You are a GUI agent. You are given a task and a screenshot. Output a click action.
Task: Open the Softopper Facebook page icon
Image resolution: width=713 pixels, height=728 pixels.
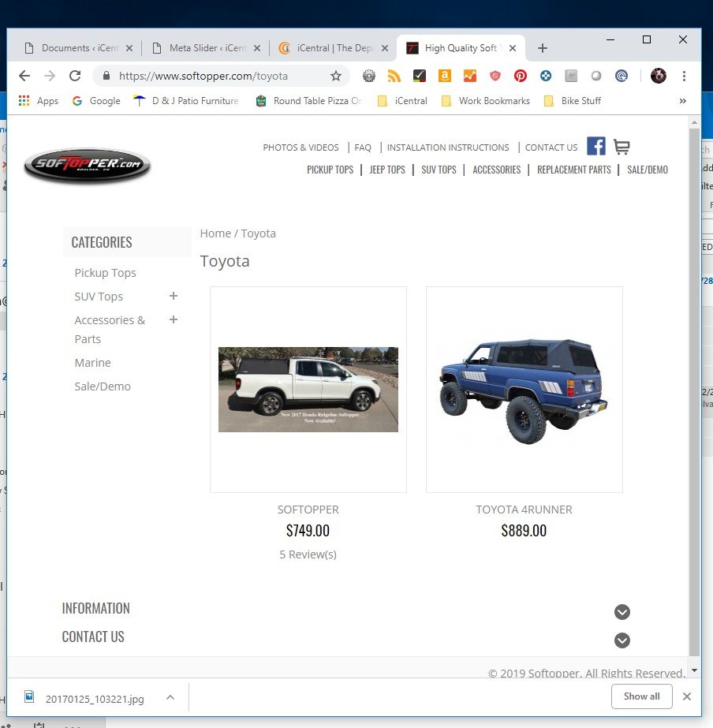(x=596, y=146)
